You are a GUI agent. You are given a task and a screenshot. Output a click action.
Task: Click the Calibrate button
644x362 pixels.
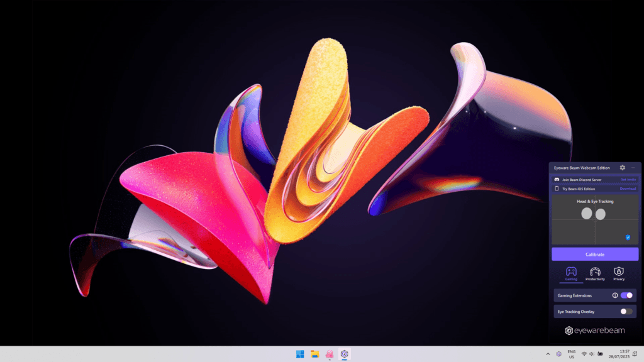595,254
